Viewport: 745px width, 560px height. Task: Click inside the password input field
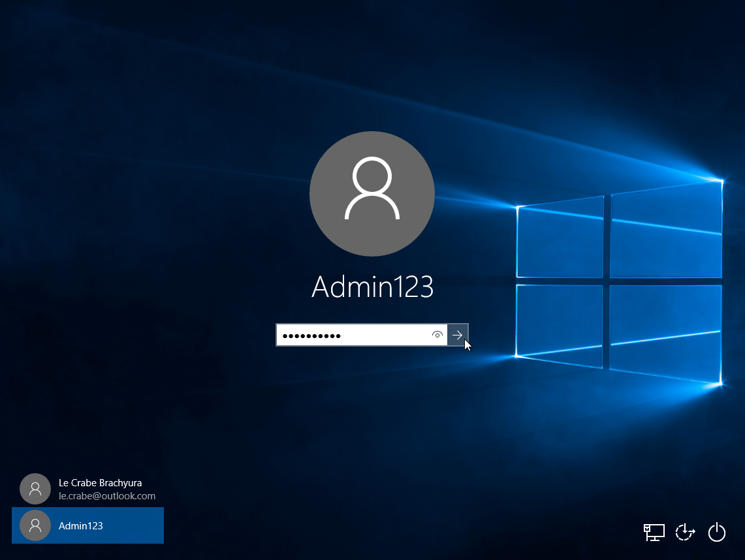(x=362, y=335)
